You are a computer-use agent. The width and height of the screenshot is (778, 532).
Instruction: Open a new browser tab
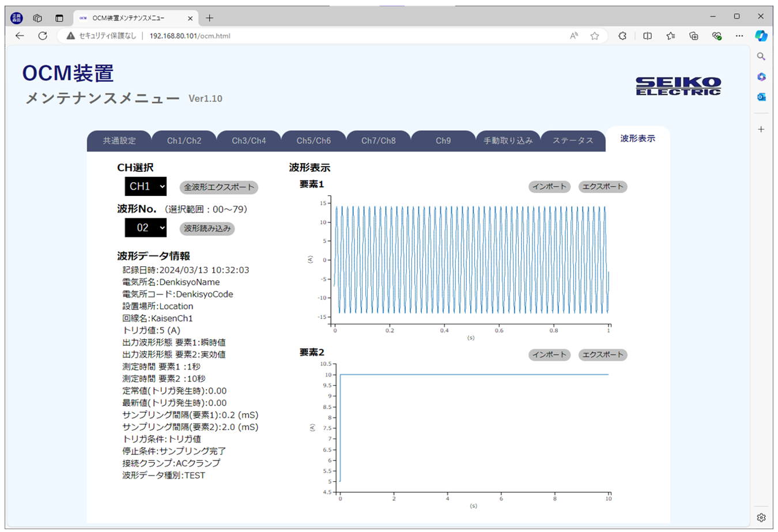pyautogui.click(x=209, y=18)
